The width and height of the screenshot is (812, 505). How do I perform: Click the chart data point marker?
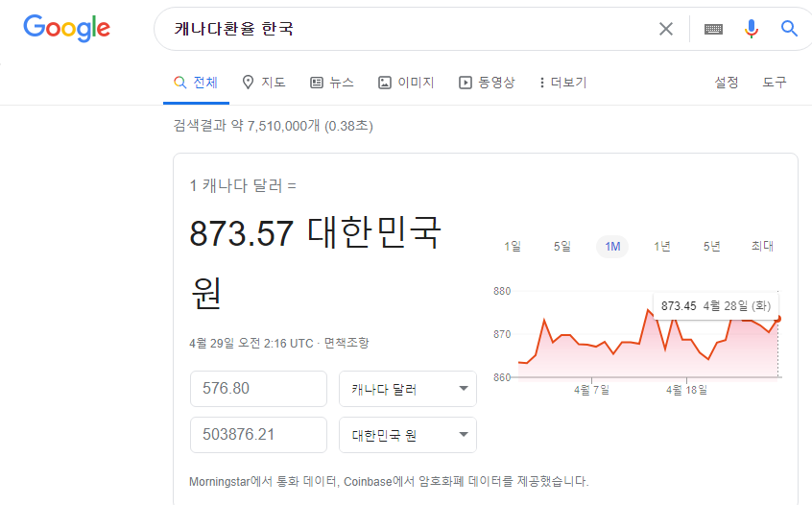(x=777, y=318)
